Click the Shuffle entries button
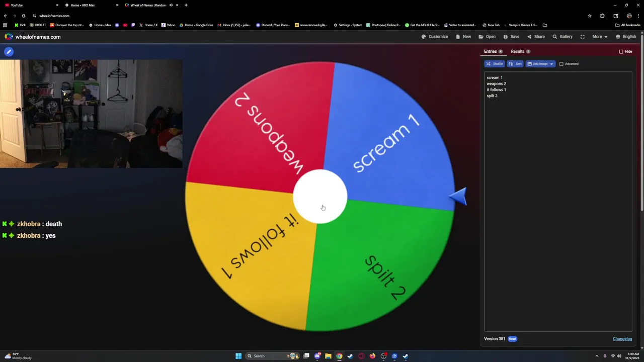The height and width of the screenshot is (362, 644). click(494, 64)
